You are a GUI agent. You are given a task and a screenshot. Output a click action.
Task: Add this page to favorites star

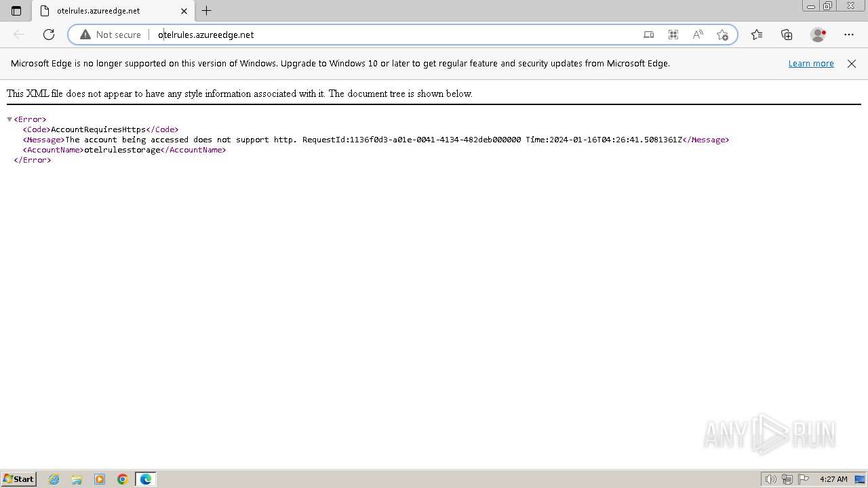point(722,35)
